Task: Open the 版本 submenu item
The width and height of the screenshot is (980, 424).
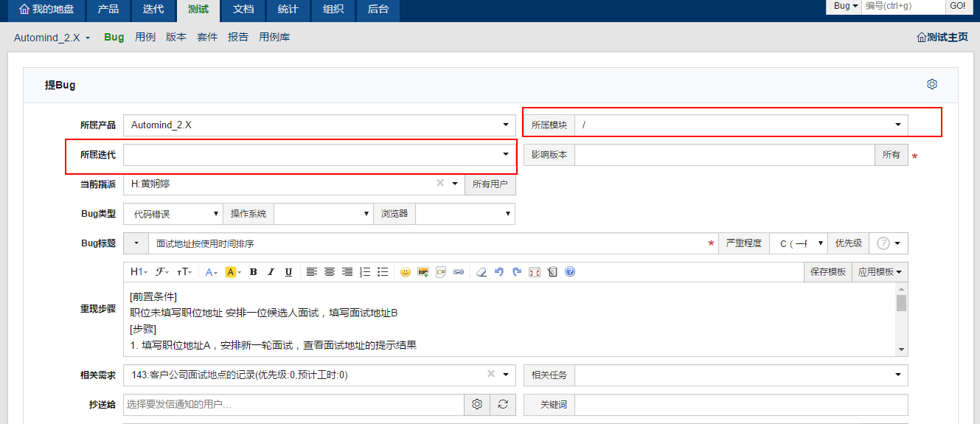Action: click(x=176, y=37)
